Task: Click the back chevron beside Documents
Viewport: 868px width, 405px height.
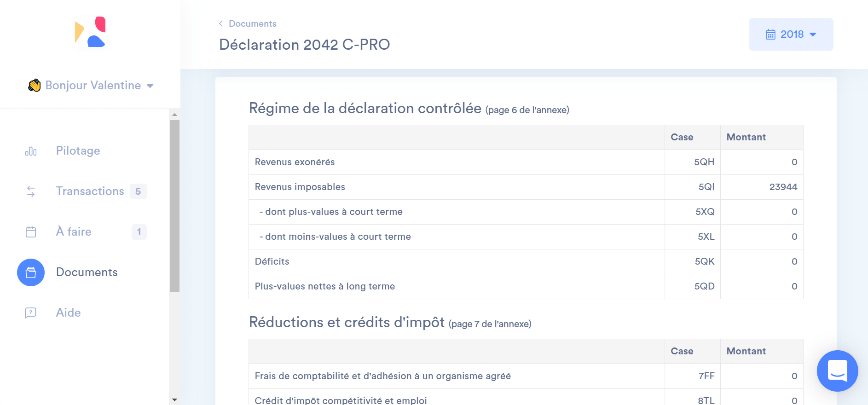Action: click(x=221, y=23)
